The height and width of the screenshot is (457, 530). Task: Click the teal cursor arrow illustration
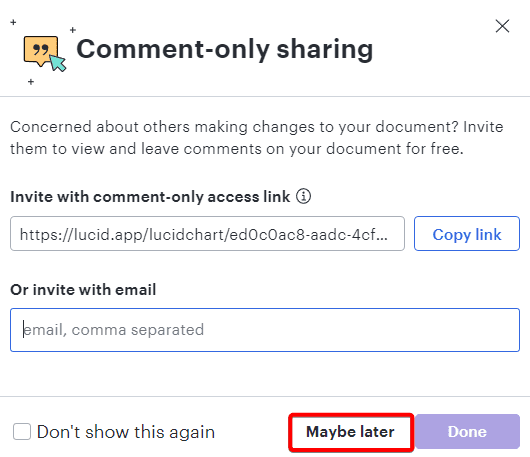58,63
